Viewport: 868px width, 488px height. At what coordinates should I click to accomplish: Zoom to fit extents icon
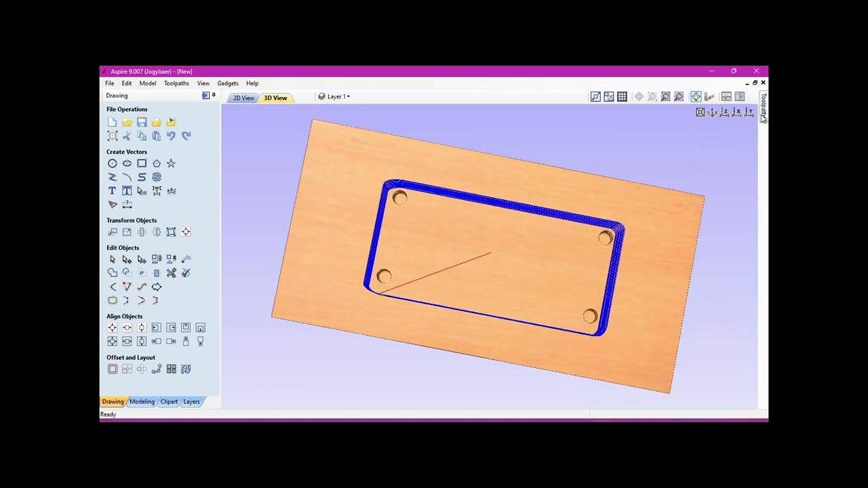point(700,113)
